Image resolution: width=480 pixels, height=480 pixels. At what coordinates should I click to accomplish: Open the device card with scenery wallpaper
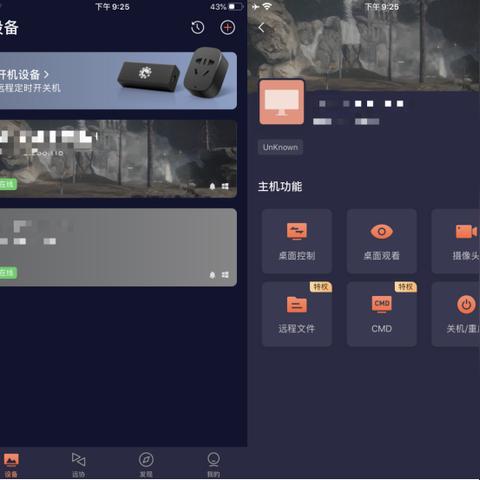118,159
